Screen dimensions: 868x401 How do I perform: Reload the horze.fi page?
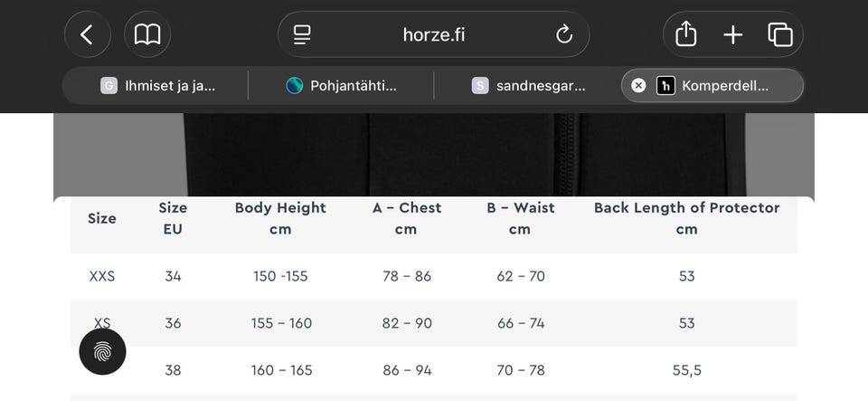[564, 35]
